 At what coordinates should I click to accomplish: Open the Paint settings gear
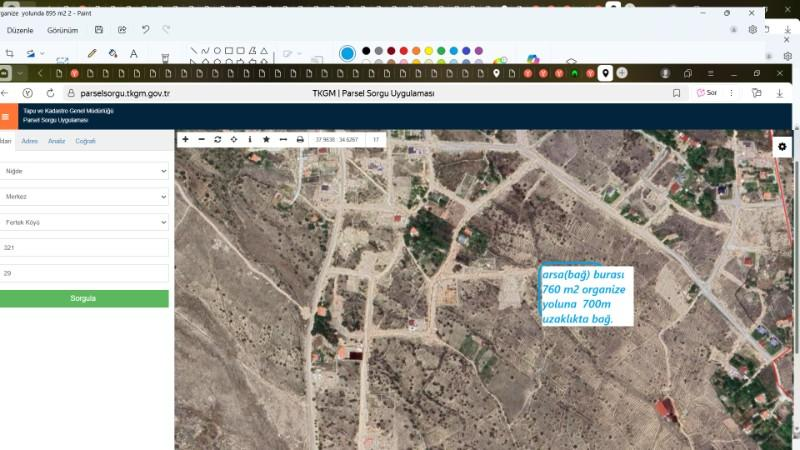[753, 30]
